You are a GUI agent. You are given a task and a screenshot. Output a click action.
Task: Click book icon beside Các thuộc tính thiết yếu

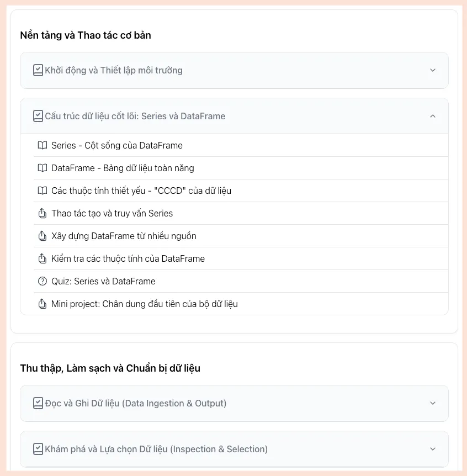43,191
